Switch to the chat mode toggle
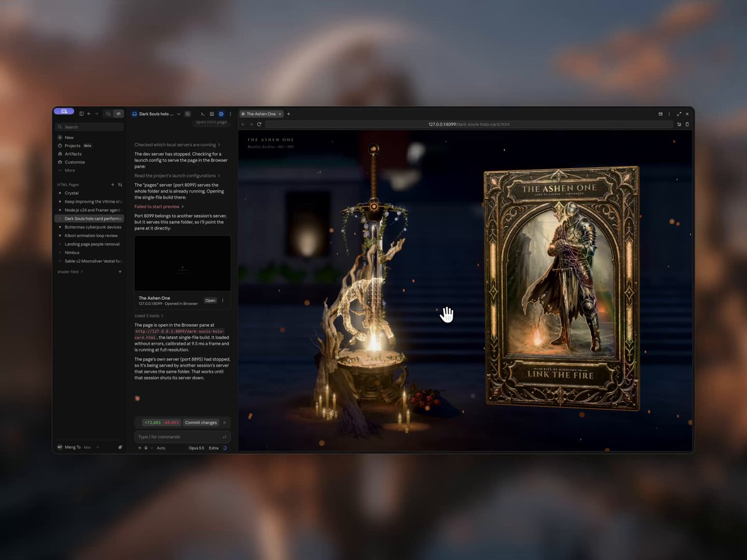The height and width of the screenshot is (560, 747). coord(108,114)
